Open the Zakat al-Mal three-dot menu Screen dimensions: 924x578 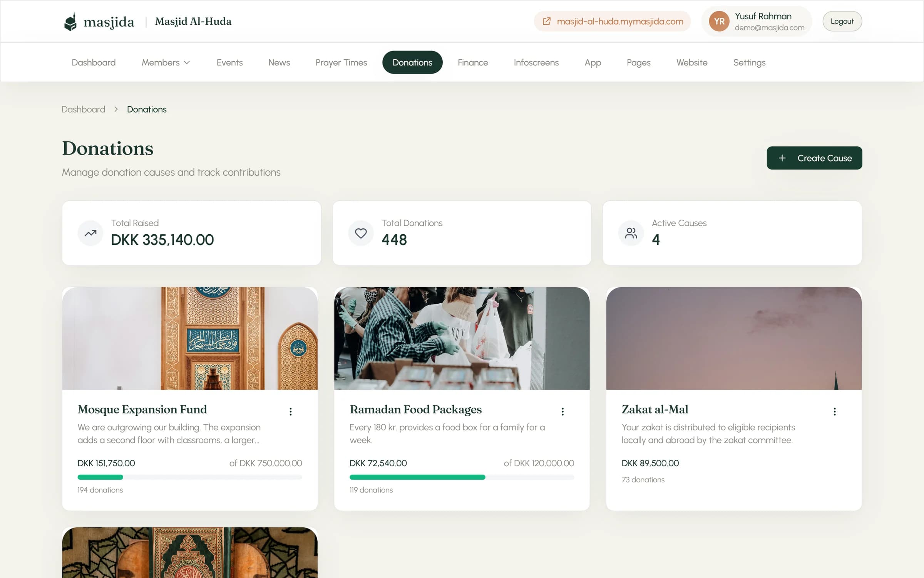[x=835, y=412]
